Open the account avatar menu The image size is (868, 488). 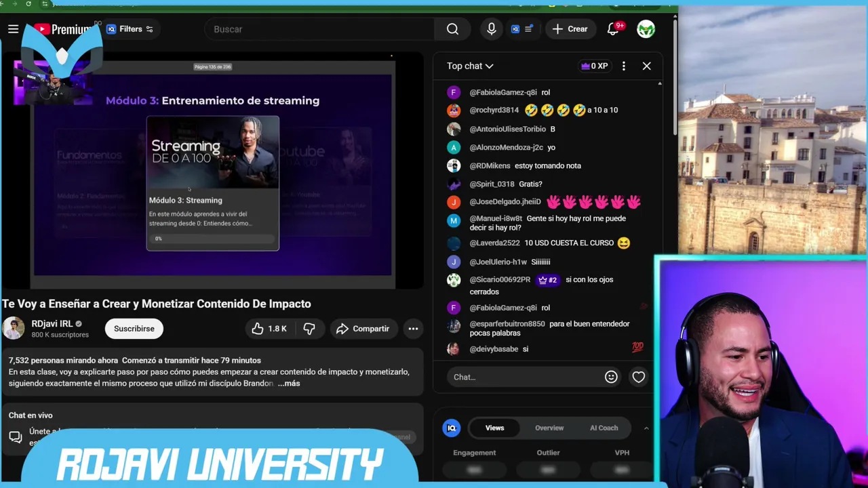coord(646,29)
